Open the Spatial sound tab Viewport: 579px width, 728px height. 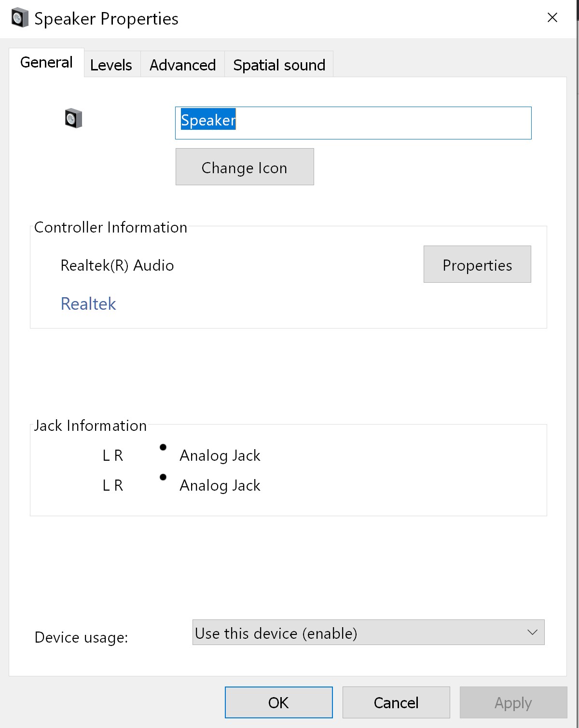pos(279,64)
